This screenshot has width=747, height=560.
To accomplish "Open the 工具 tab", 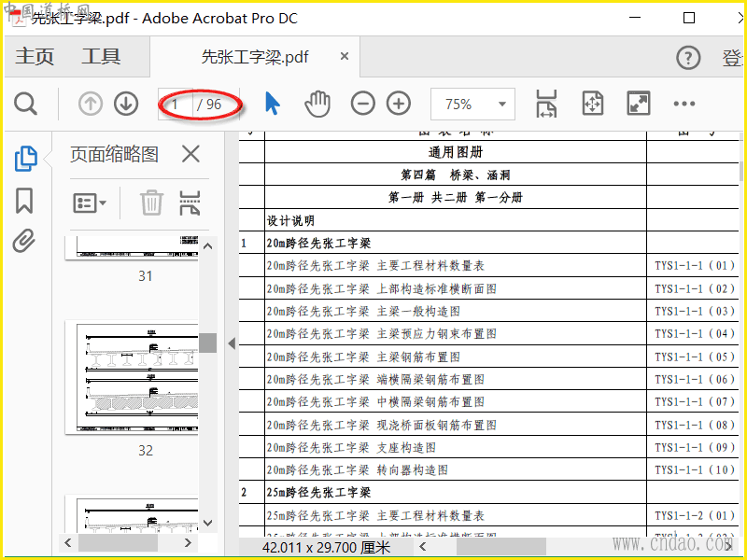I will (101, 57).
